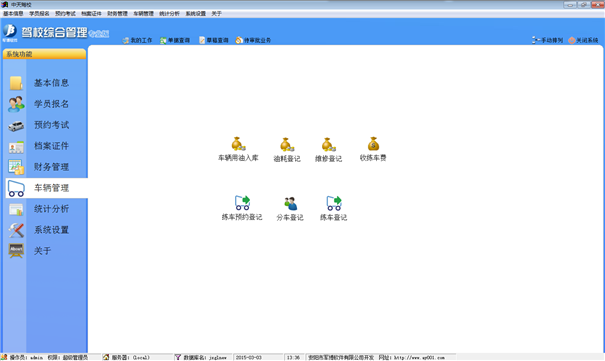Select 基本信息 in the sidebar
Image resolution: width=605 pixels, height=361 pixels.
point(46,83)
